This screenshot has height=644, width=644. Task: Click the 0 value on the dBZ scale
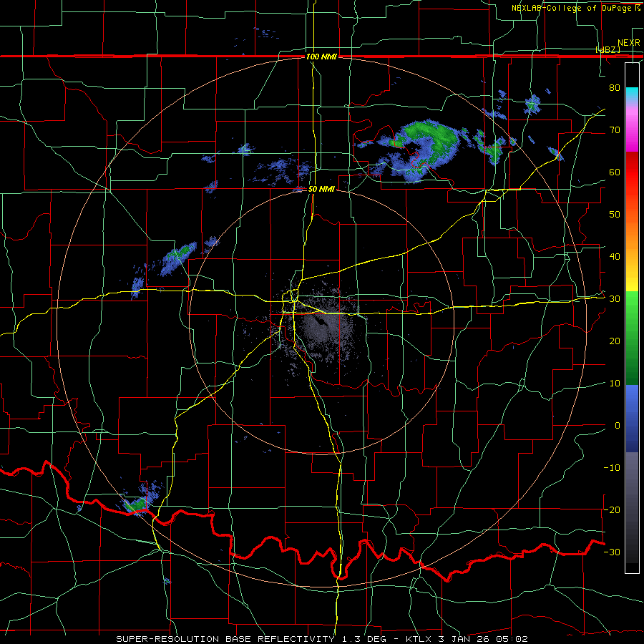[x=618, y=426]
